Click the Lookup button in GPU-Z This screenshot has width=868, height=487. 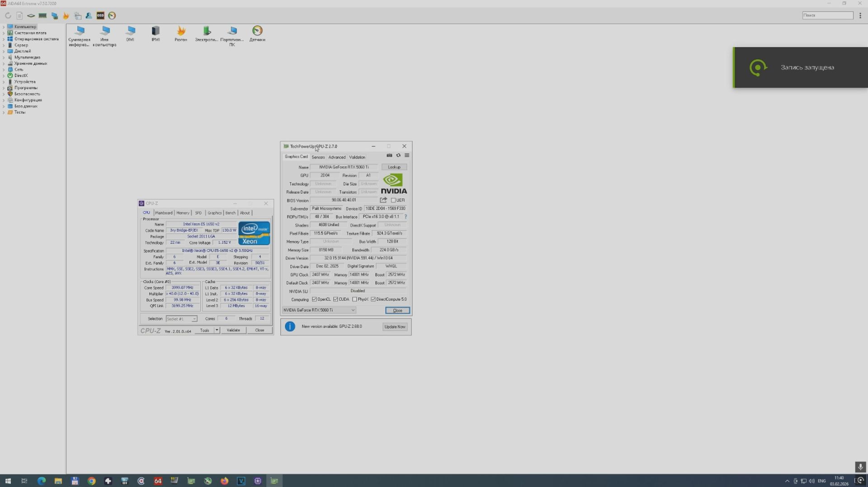(x=393, y=167)
